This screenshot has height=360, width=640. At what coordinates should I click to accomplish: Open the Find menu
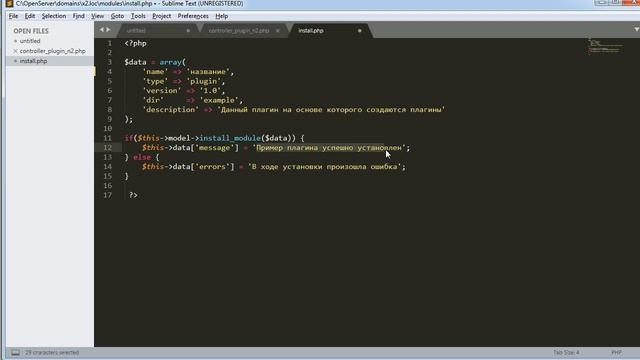tap(78, 16)
